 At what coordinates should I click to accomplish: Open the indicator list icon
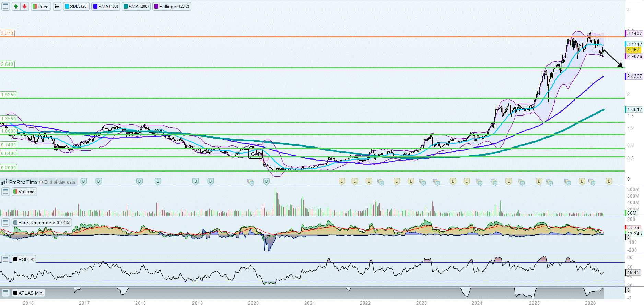coord(57,7)
